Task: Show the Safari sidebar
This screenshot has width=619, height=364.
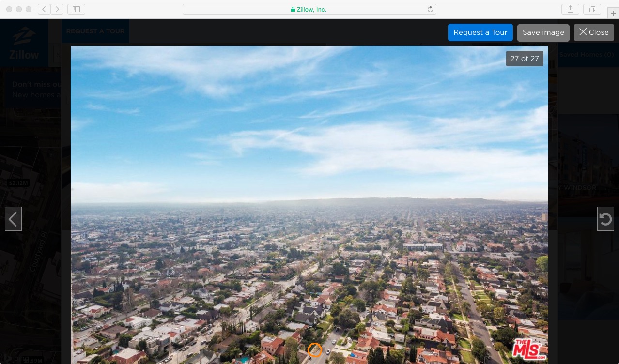Action: click(x=76, y=9)
